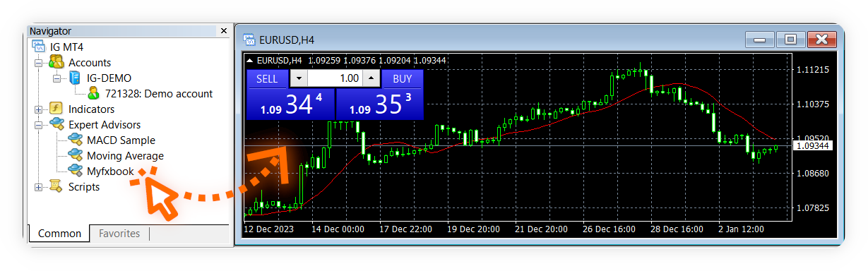Viewport: 868px width, 271px height.
Task: Click the demo account user icon
Action: coord(93,94)
